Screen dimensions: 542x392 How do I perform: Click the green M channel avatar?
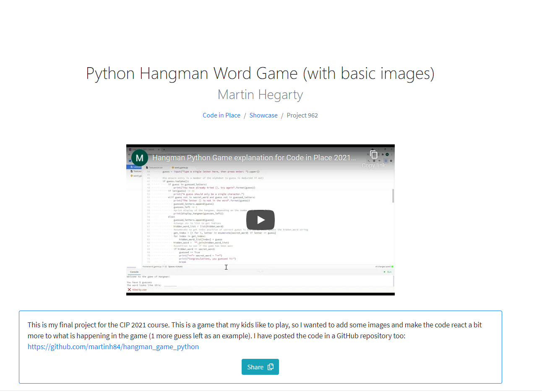(140, 158)
